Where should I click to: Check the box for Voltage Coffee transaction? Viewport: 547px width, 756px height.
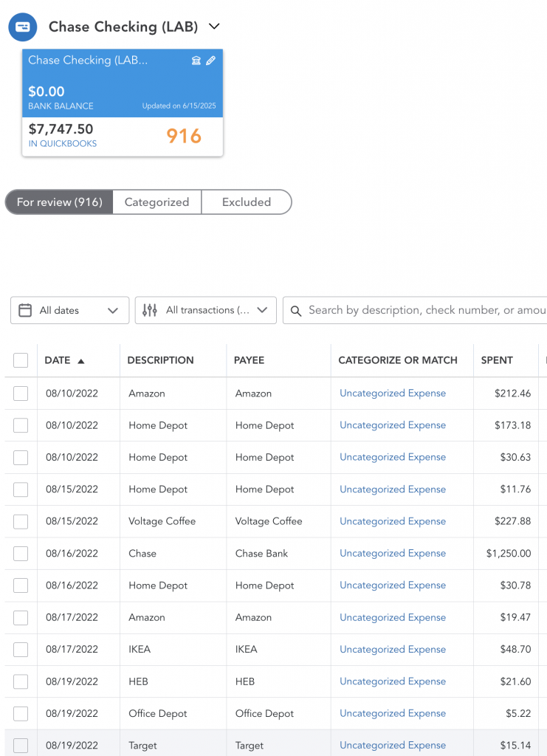point(21,521)
